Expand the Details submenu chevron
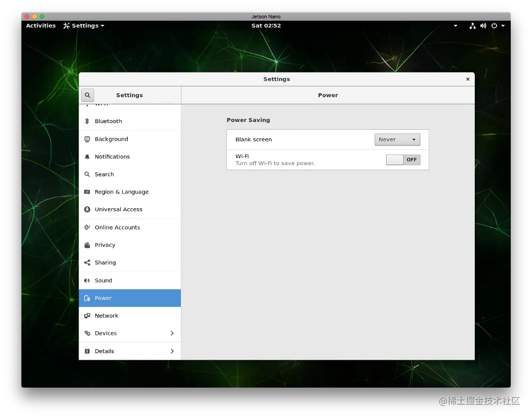Screen dimensions: 532x418 coord(172,351)
